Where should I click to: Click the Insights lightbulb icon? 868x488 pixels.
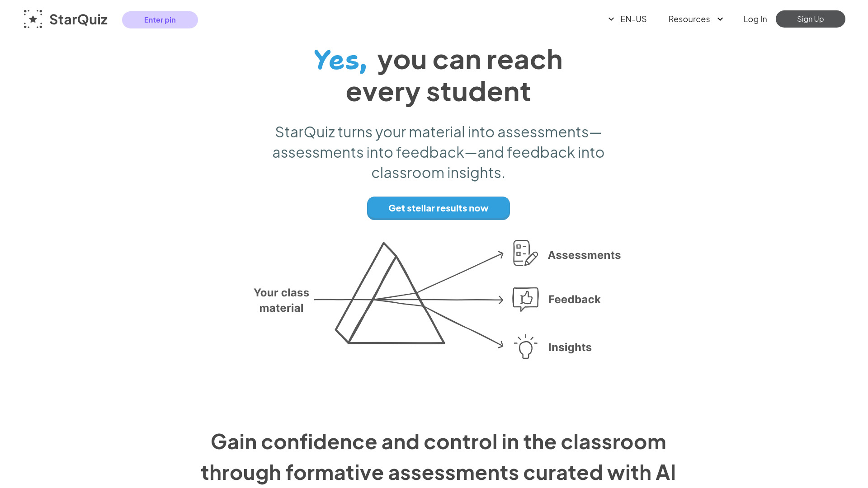pyautogui.click(x=524, y=347)
